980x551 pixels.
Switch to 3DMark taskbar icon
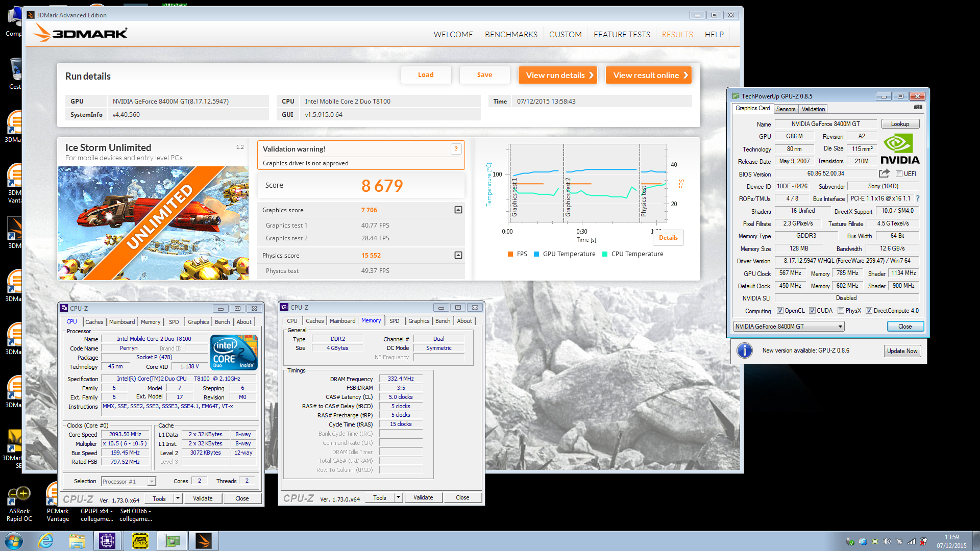coord(204,541)
